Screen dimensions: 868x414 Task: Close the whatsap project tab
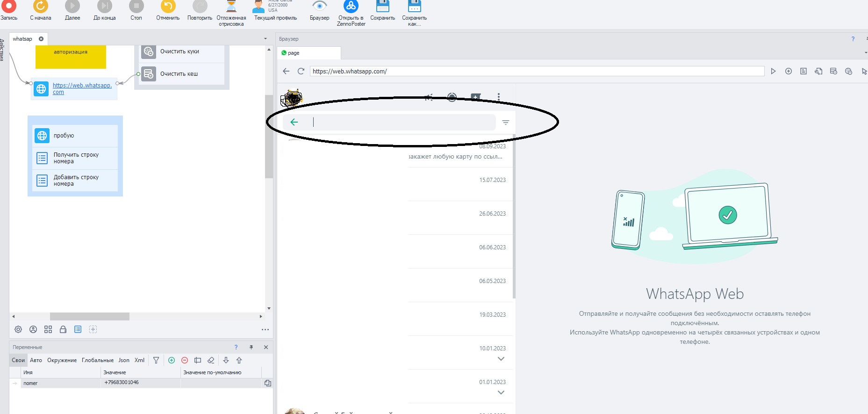click(x=41, y=39)
